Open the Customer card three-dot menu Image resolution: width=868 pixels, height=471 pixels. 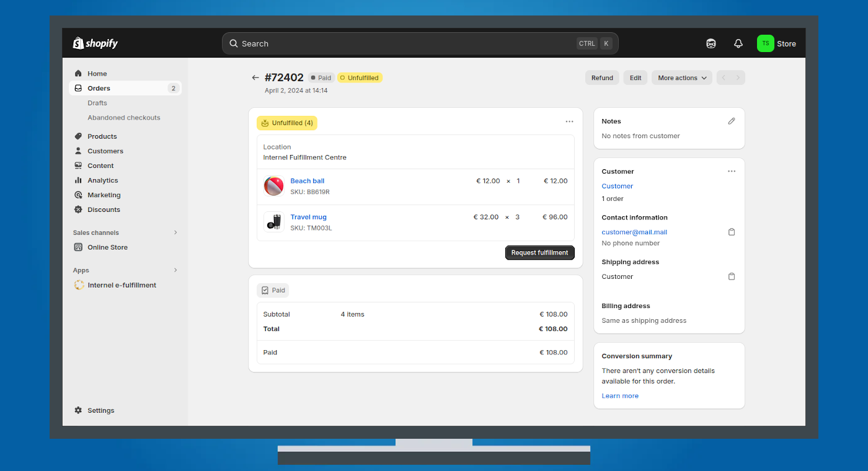click(732, 172)
